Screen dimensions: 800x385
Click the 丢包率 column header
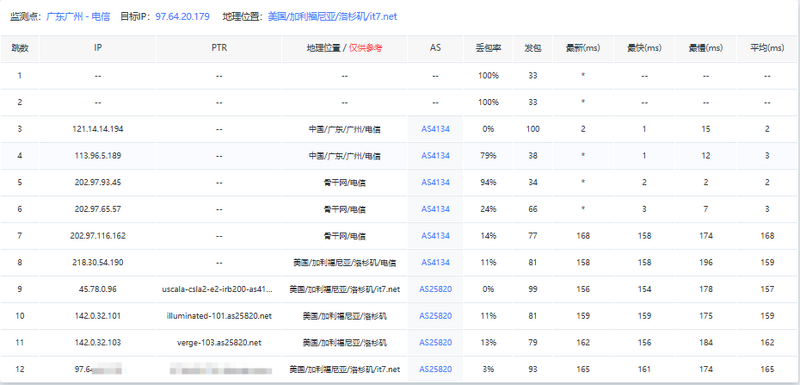tap(488, 48)
